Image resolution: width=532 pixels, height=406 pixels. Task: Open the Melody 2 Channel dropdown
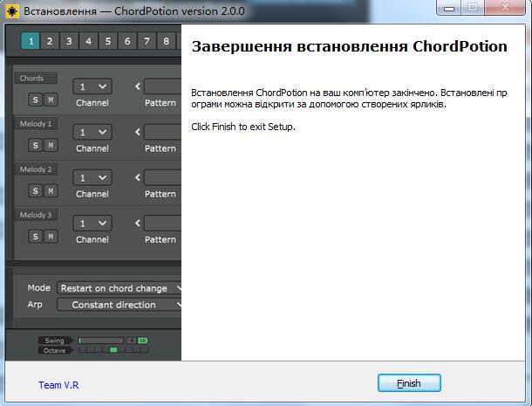point(92,178)
